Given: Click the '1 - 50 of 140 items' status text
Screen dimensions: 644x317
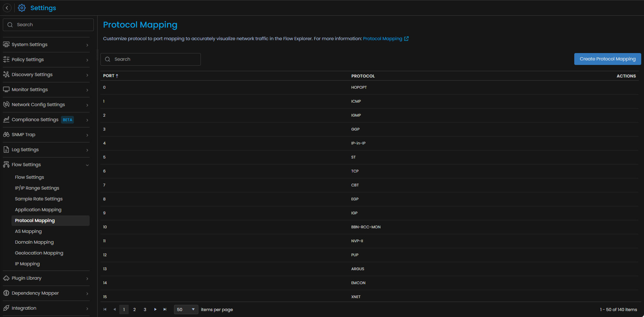Looking at the screenshot, I should tap(619, 309).
